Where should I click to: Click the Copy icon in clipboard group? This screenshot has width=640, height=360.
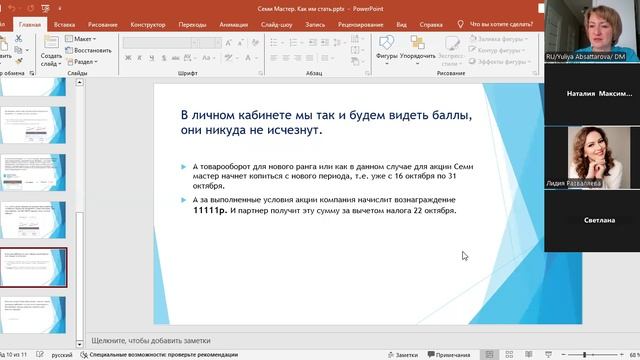(18, 50)
